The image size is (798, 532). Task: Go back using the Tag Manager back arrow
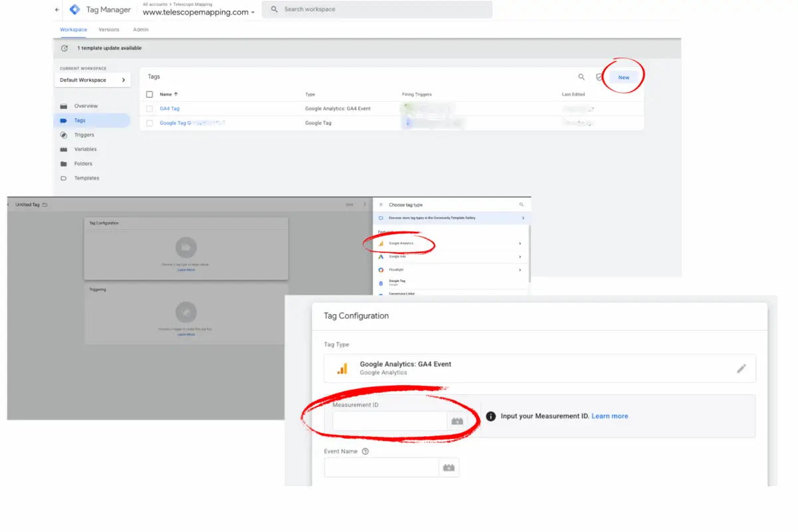tap(57, 10)
